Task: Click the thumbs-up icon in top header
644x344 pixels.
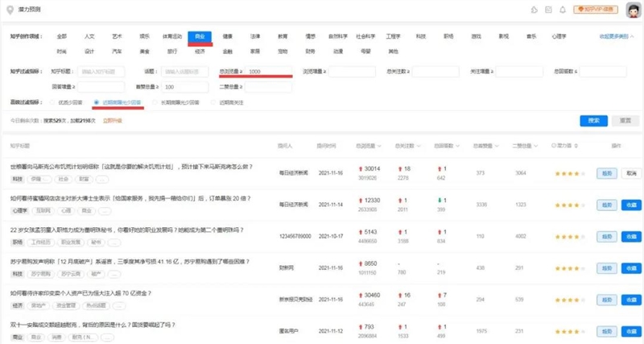Action: [x=535, y=10]
